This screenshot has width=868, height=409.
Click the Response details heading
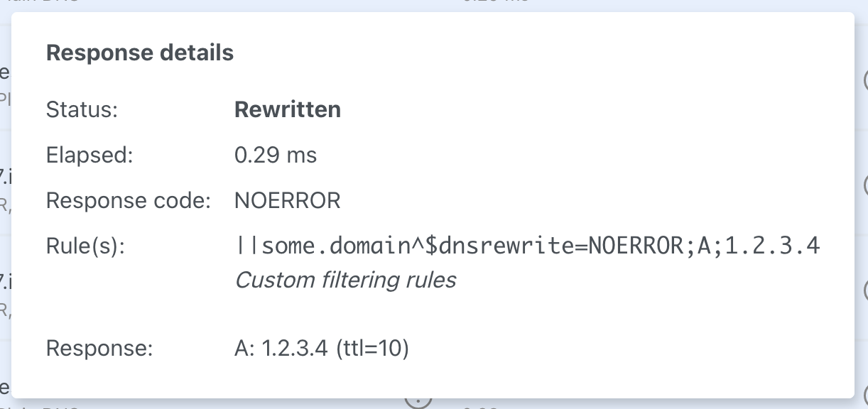[x=139, y=52]
